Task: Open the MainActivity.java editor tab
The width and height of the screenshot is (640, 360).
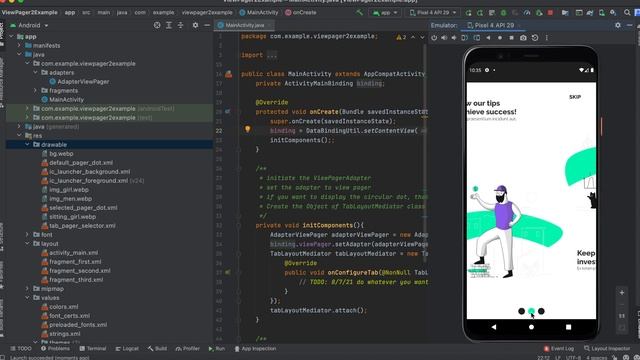Action: pos(244,25)
